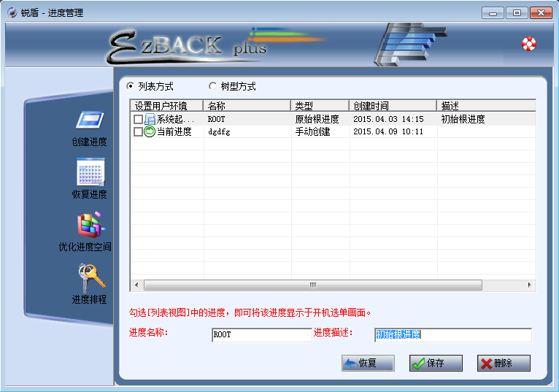Select the 列表方式 radio button
Viewport: 559px width, 392px height.
point(130,86)
